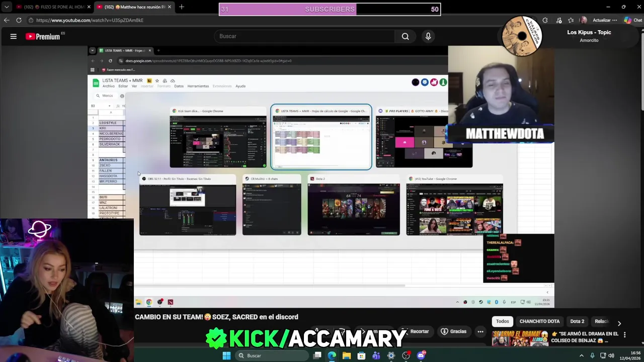Click Chrome icon in the streamed taskbar
Image resolution: width=644 pixels, height=362 pixels.
149,302
